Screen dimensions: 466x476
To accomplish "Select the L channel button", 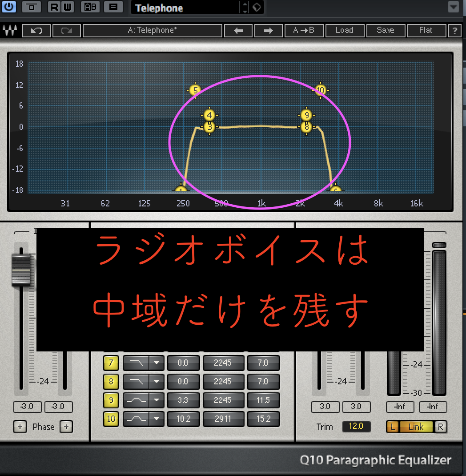I will 393,427.
